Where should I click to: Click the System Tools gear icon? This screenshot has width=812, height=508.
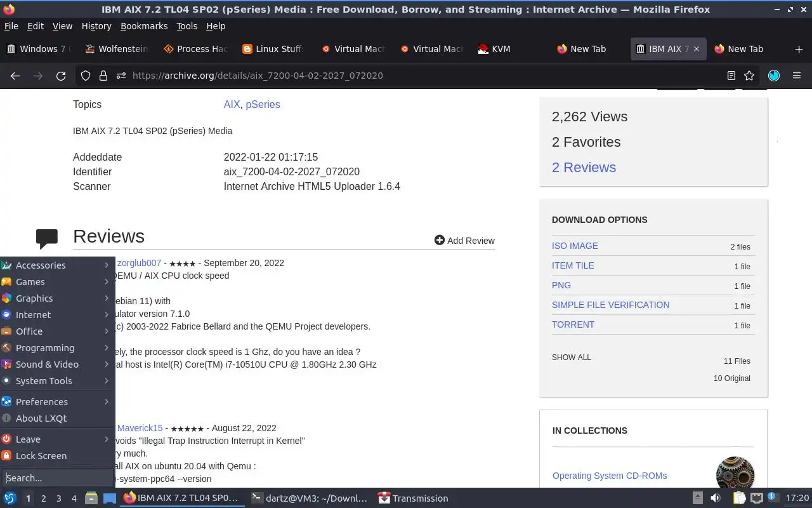[x=6, y=381]
